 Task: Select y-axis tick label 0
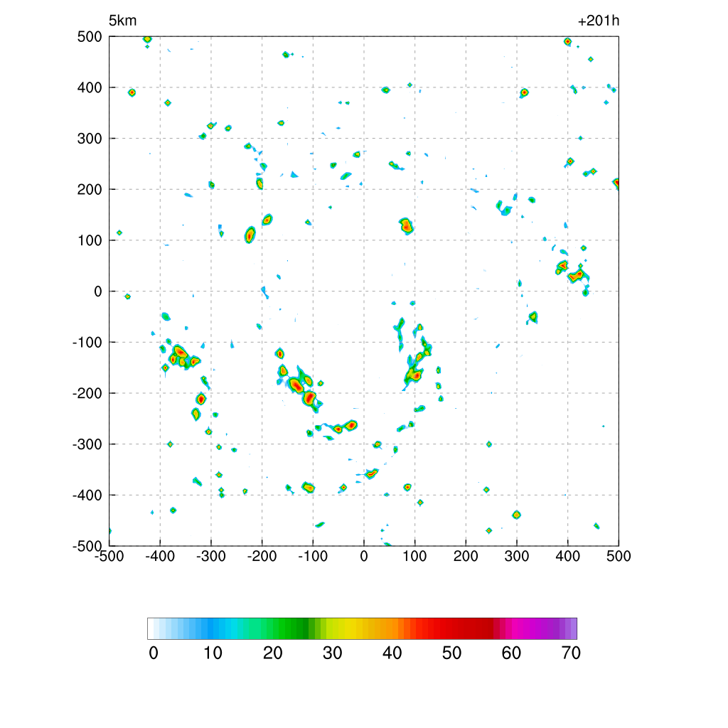[x=98, y=291]
